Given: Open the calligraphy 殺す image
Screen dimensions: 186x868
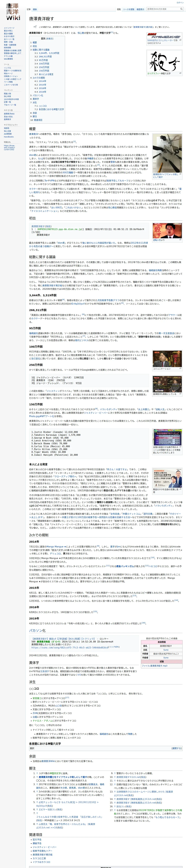Looking at the screenshot, I should (165, 61).
